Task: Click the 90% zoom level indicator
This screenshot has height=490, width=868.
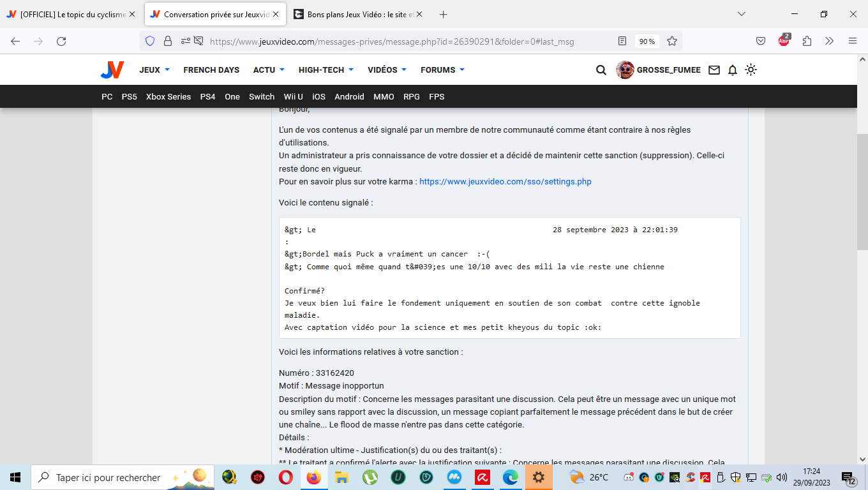Action: pos(647,41)
